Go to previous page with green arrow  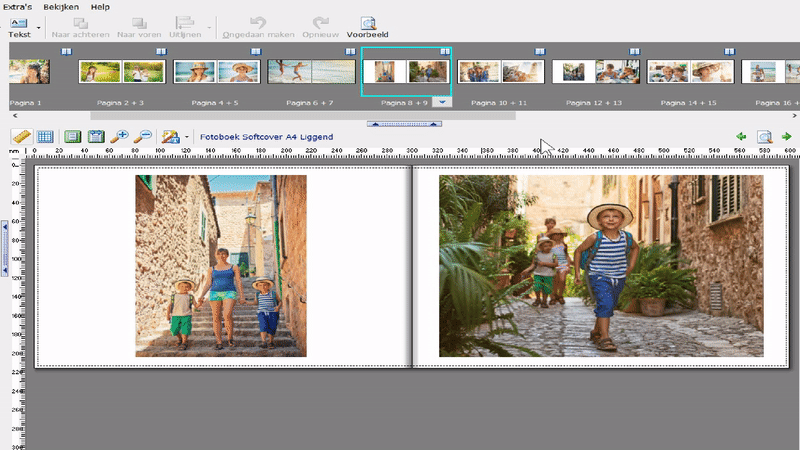point(741,137)
